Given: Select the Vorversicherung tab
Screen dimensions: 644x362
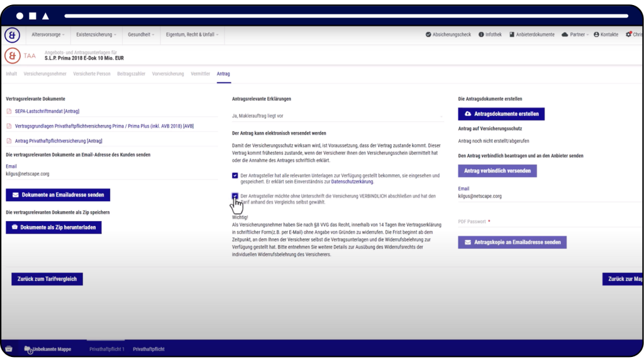Looking at the screenshot, I should coord(167,74).
